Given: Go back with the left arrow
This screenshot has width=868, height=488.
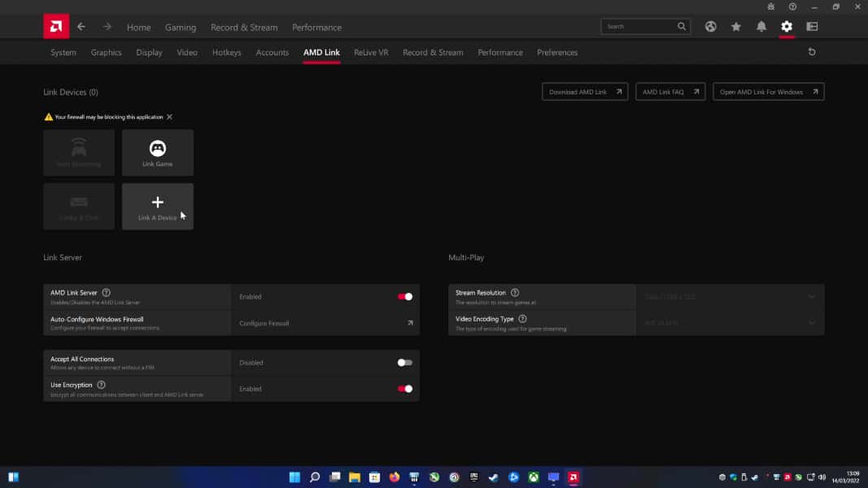Looking at the screenshot, I should 81,27.
